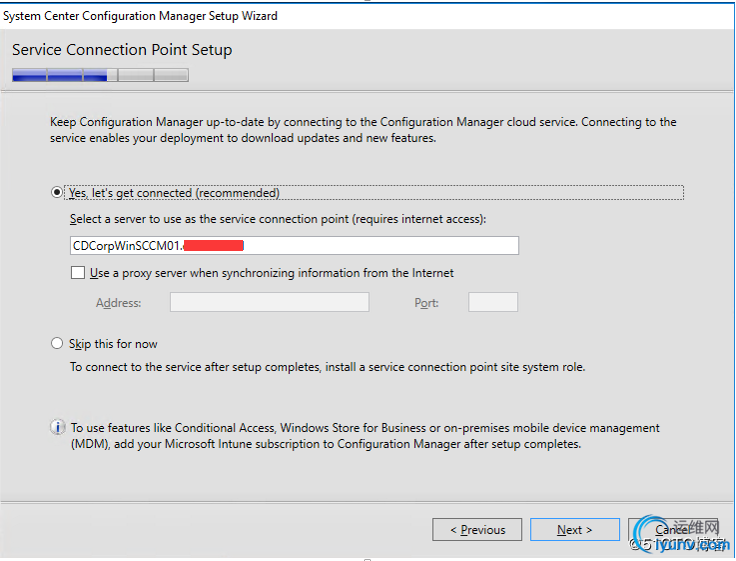Click the Conditional Access information text
Screen dimensions: 736x561
tap(365, 436)
